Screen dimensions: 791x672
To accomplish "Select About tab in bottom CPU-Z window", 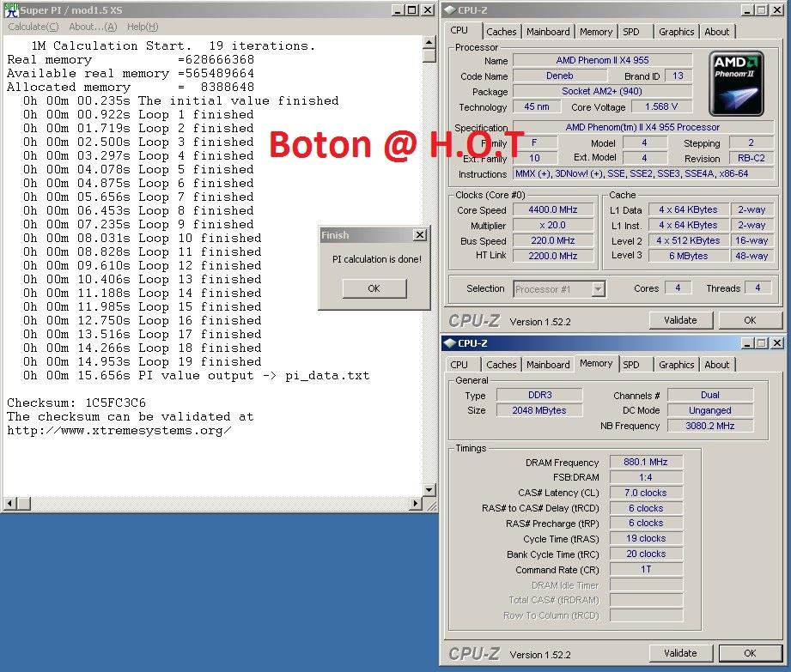I will [x=717, y=365].
